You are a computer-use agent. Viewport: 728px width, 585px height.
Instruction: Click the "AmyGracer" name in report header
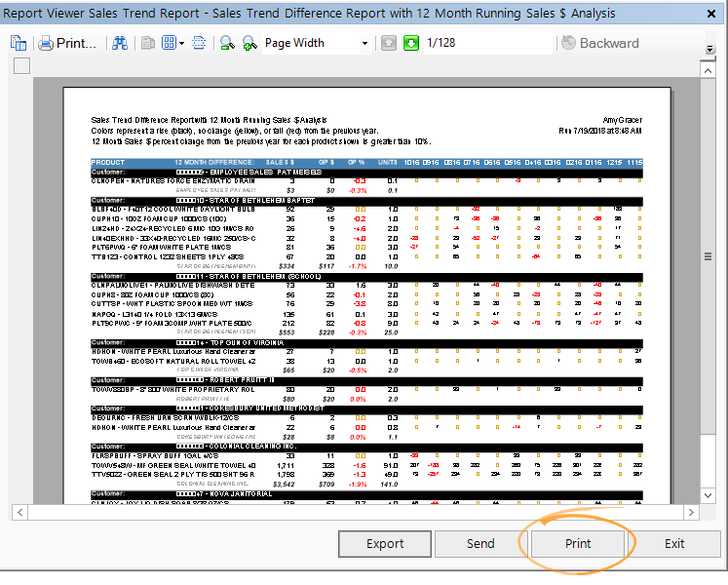(x=622, y=120)
